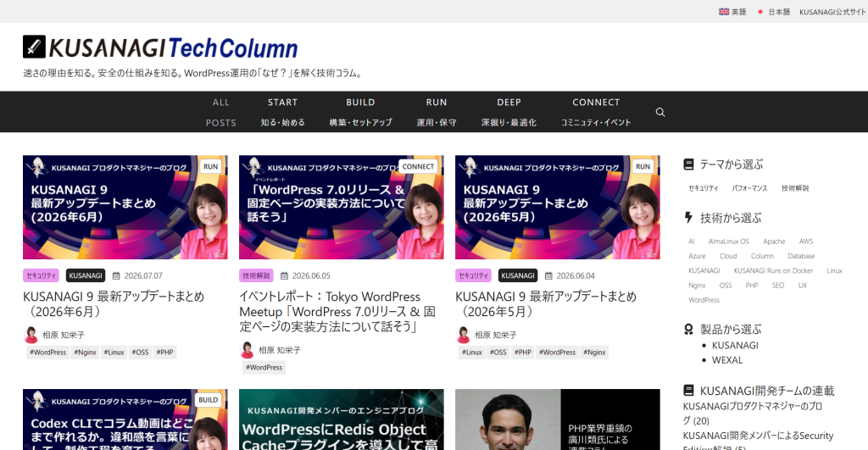Select KUSANAGI Runs on Docker tag
868x450 pixels.
click(773, 270)
